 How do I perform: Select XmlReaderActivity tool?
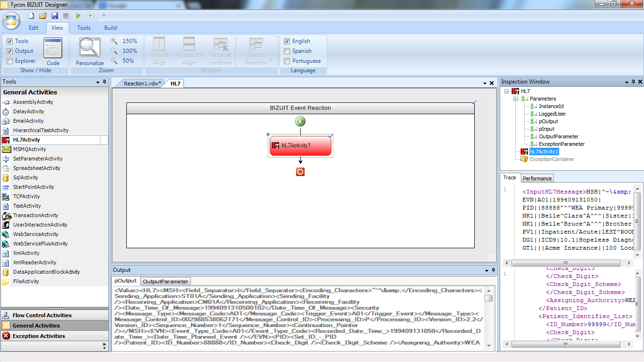point(35,262)
